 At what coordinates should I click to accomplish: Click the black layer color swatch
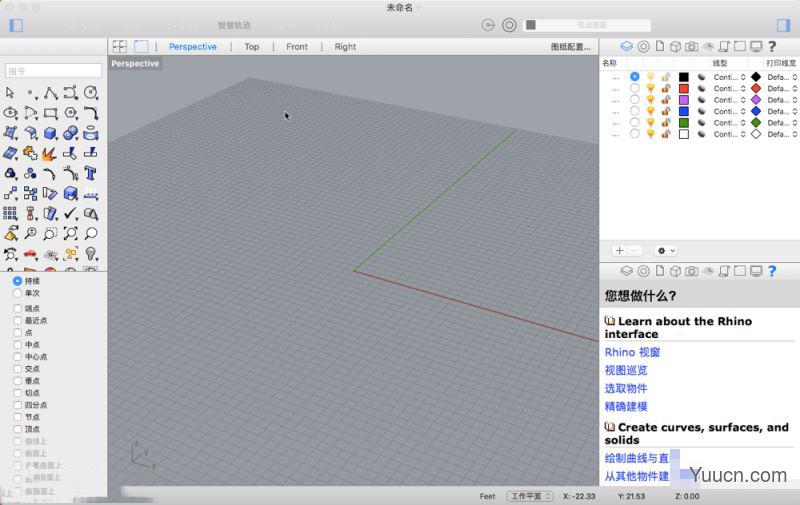(684, 77)
